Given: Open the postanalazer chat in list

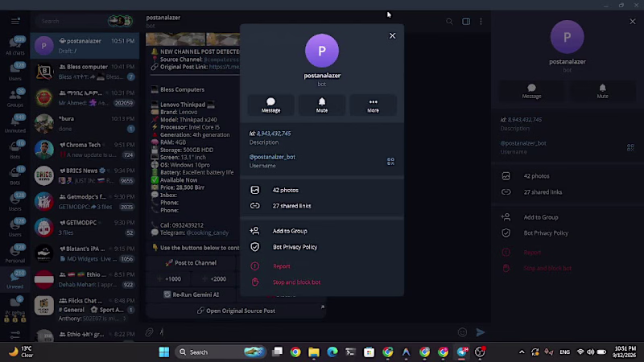Looking at the screenshot, I should point(85,46).
